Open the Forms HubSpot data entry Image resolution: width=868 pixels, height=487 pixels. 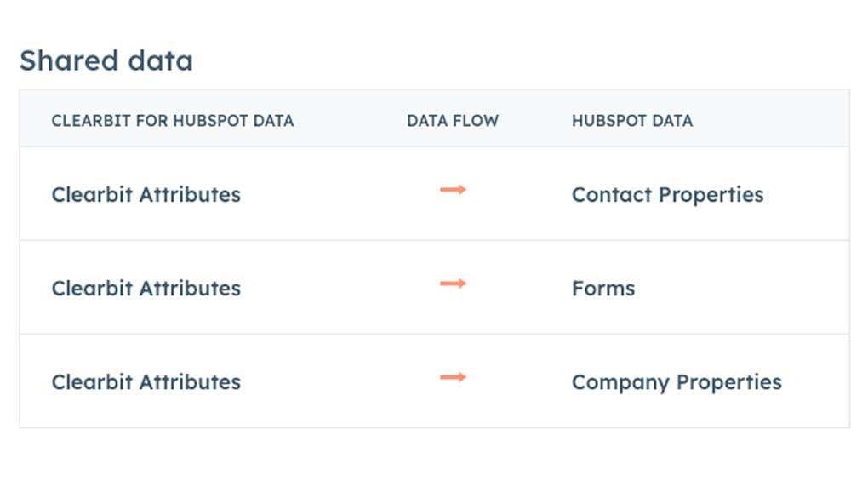point(602,289)
